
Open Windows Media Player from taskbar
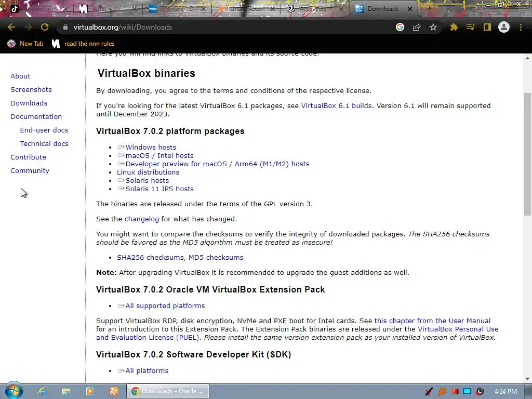point(89,391)
